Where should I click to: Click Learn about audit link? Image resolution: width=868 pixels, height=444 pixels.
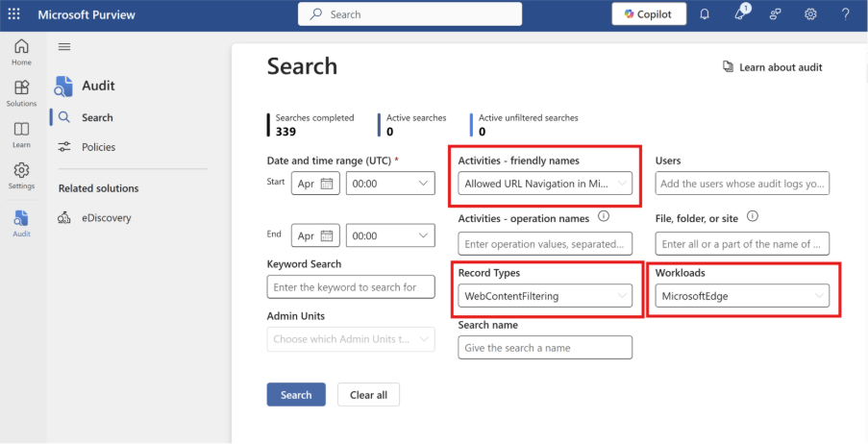[772, 67]
